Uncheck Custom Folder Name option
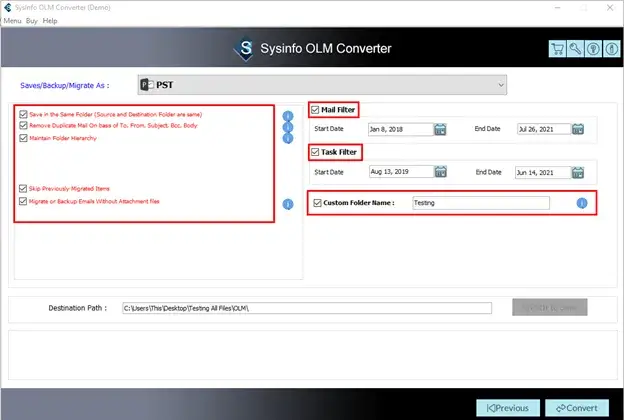 coord(317,203)
